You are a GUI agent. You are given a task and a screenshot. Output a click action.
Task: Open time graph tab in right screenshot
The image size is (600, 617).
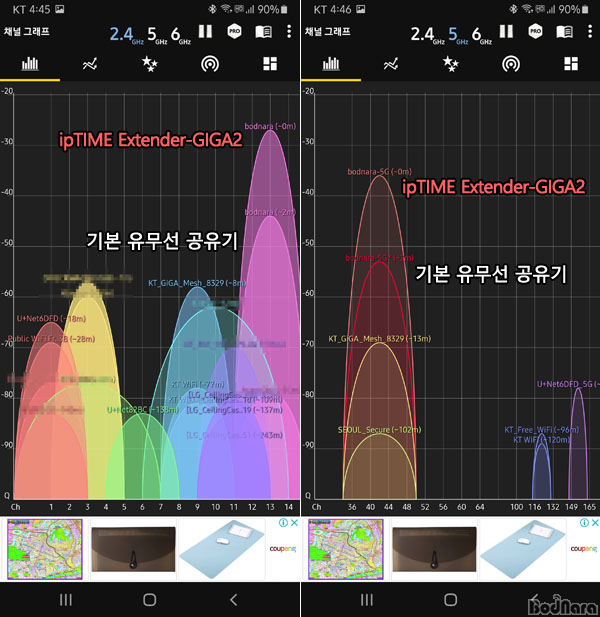pos(391,64)
